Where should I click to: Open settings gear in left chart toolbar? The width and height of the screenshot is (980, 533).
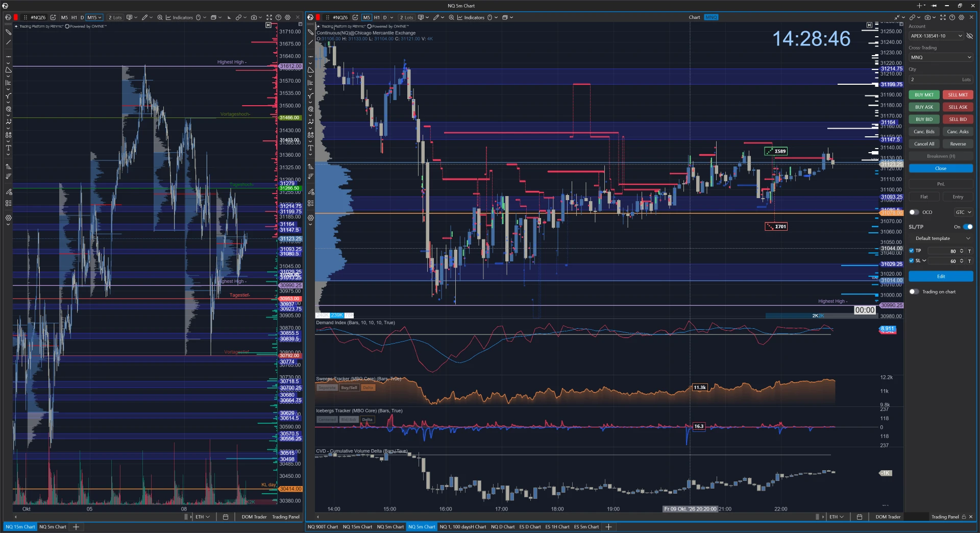[287, 17]
